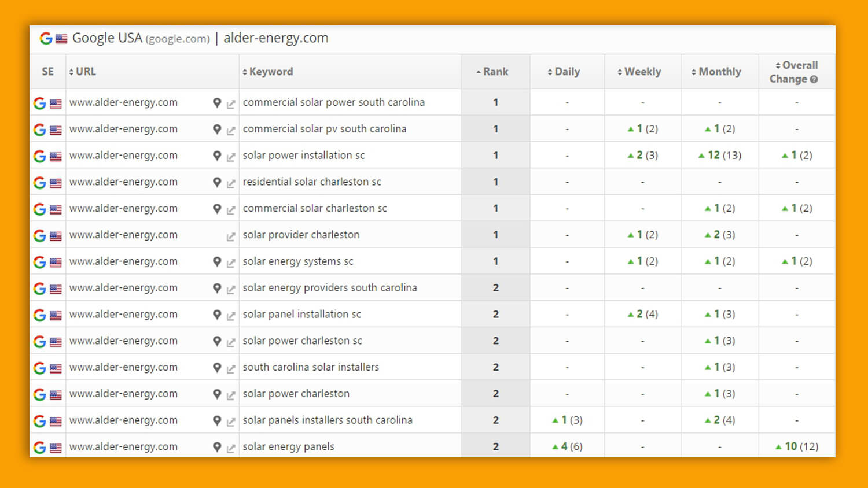Open external link for 'solar energy systems sc'
Screen dimensions: 868x488
click(231, 263)
